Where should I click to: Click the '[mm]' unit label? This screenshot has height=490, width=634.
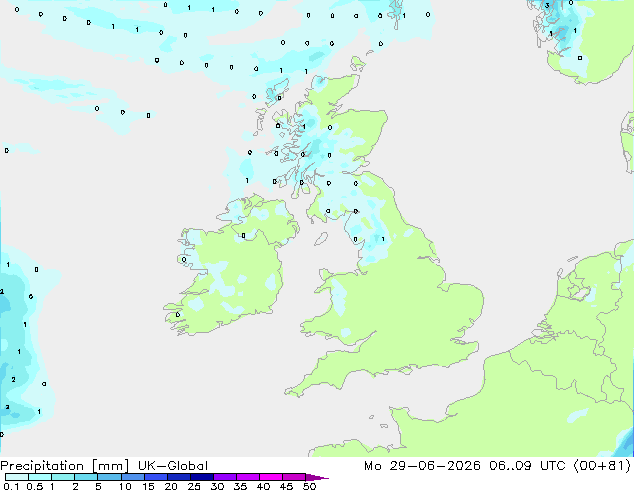[x=111, y=466]
